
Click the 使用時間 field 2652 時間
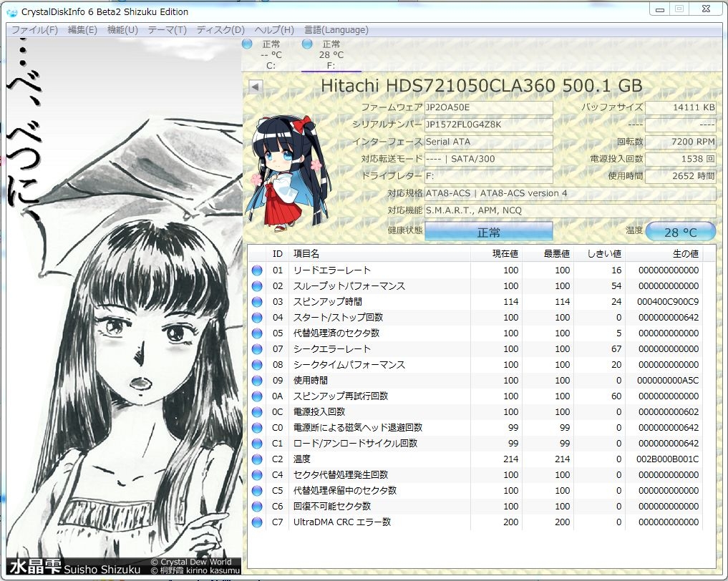tap(680, 176)
